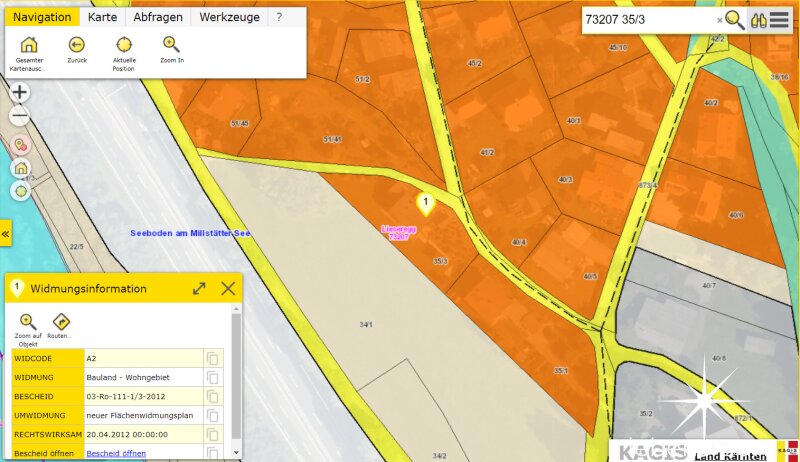Screen dimensions: 800x462
Task: Zoom out with the minus button
Action: click(19, 116)
